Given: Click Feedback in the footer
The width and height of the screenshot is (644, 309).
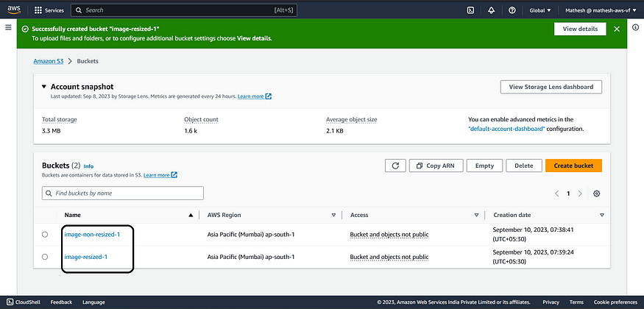Looking at the screenshot, I should coord(61,302).
